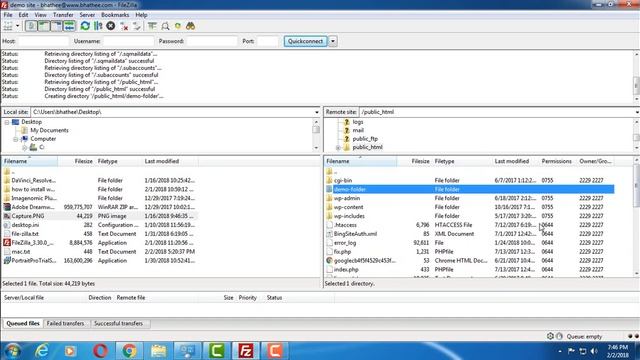Screen dimensions: 640x360
Task: Sort remote list by Filesize header
Action: pyautogui.click(x=414, y=161)
